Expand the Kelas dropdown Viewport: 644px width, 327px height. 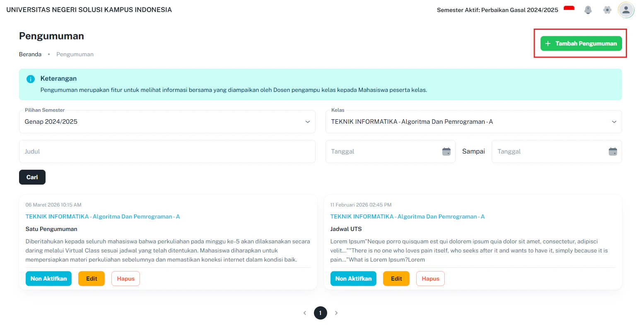coord(474,122)
